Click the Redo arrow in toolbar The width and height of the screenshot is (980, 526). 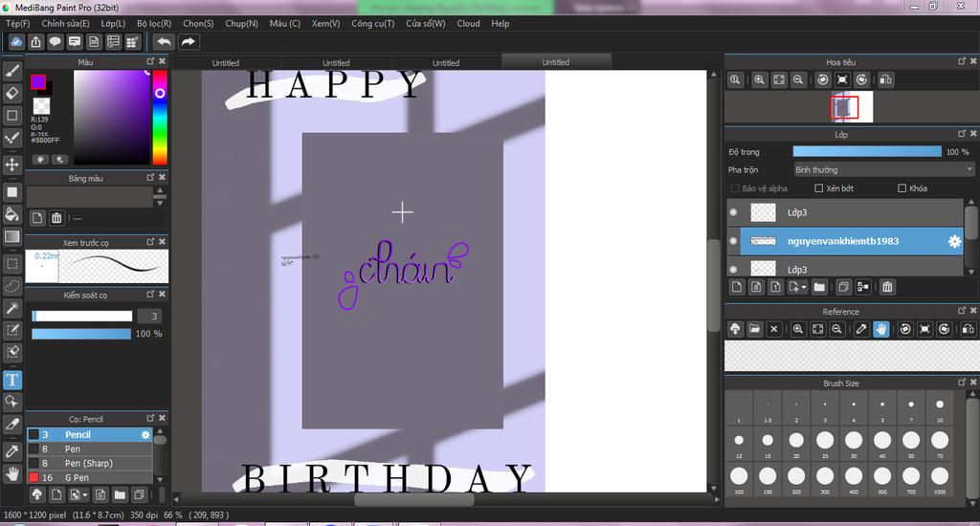point(188,42)
